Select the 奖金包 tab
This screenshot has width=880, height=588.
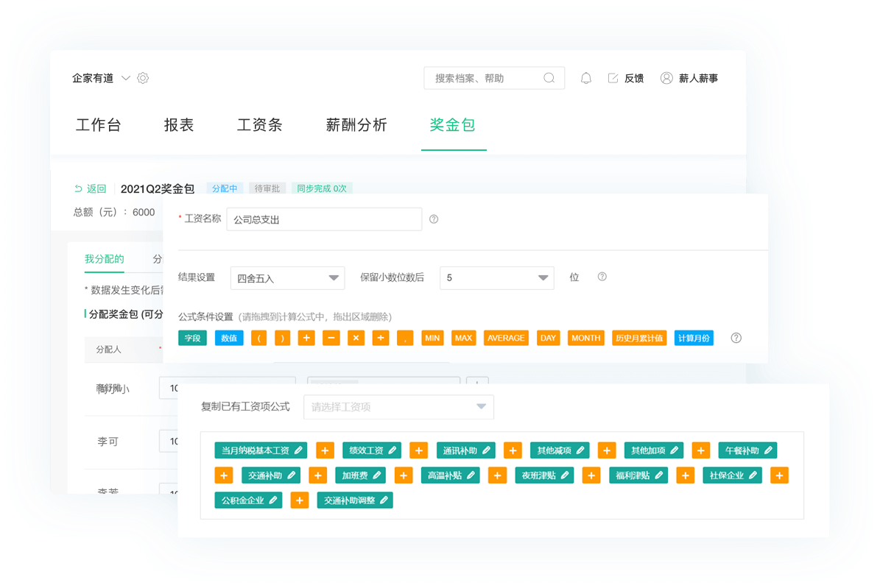[452, 124]
